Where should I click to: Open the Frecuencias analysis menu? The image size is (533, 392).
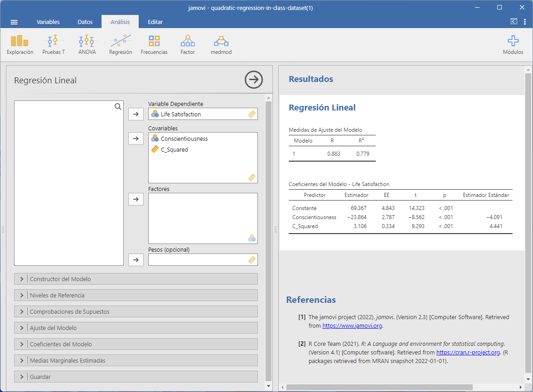tap(154, 45)
